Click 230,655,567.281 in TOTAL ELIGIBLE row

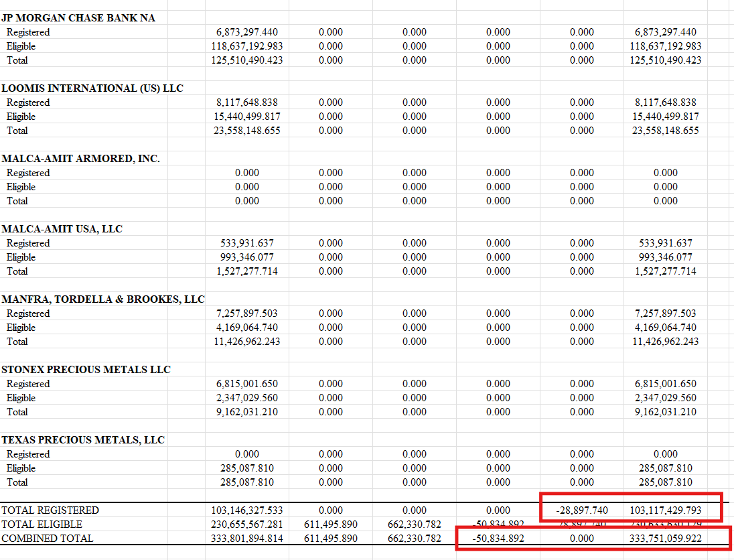[x=247, y=524]
